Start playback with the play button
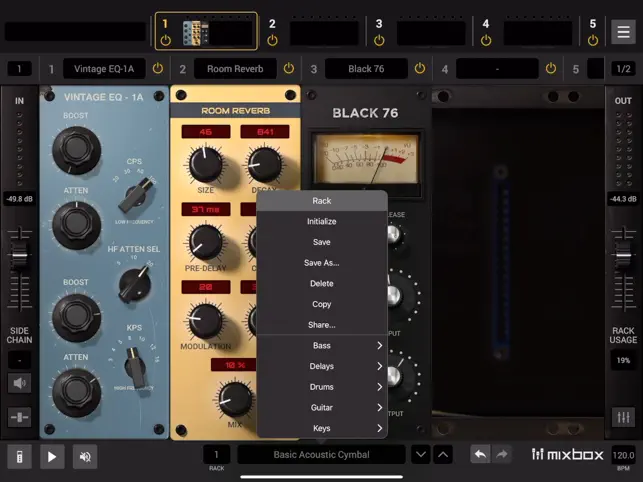The width and height of the screenshot is (643, 482). pos(52,456)
